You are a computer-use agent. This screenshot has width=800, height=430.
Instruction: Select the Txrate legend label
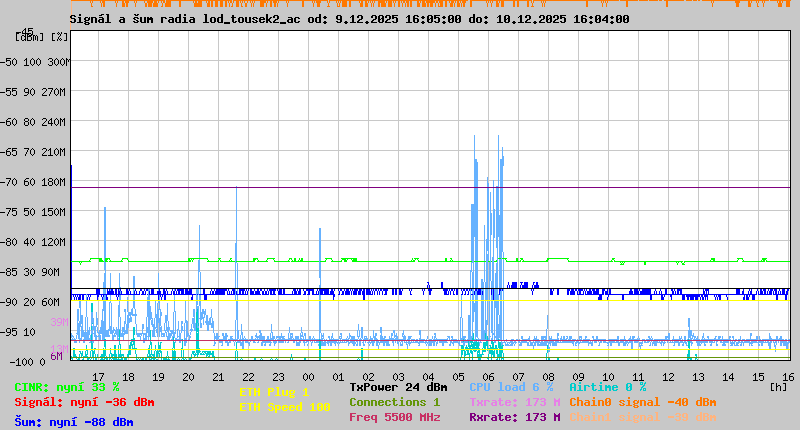coord(514,402)
